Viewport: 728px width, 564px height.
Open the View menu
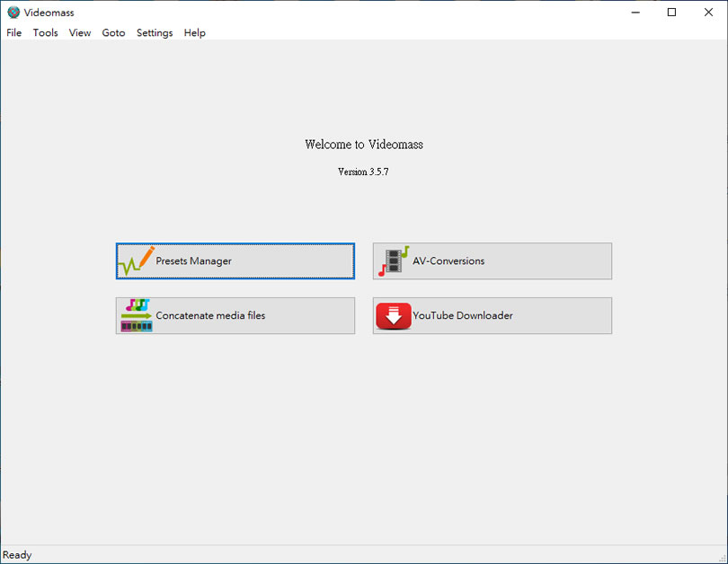tap(80, 33)
